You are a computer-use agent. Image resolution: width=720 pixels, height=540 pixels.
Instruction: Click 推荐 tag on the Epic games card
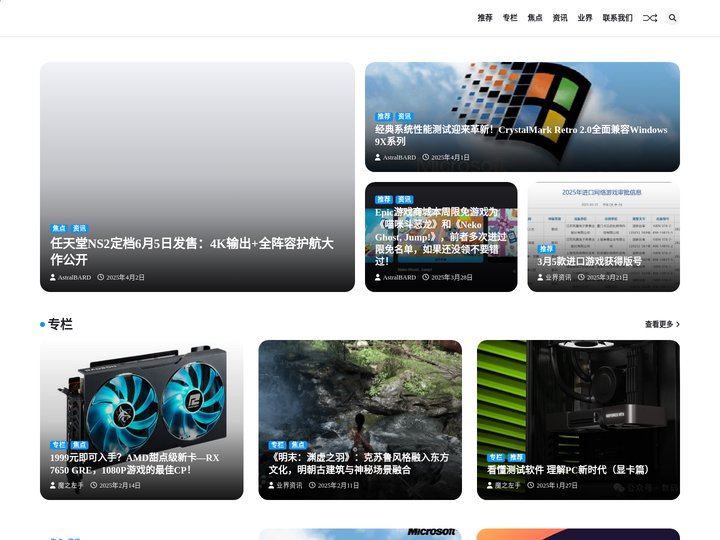click(383, 199)
